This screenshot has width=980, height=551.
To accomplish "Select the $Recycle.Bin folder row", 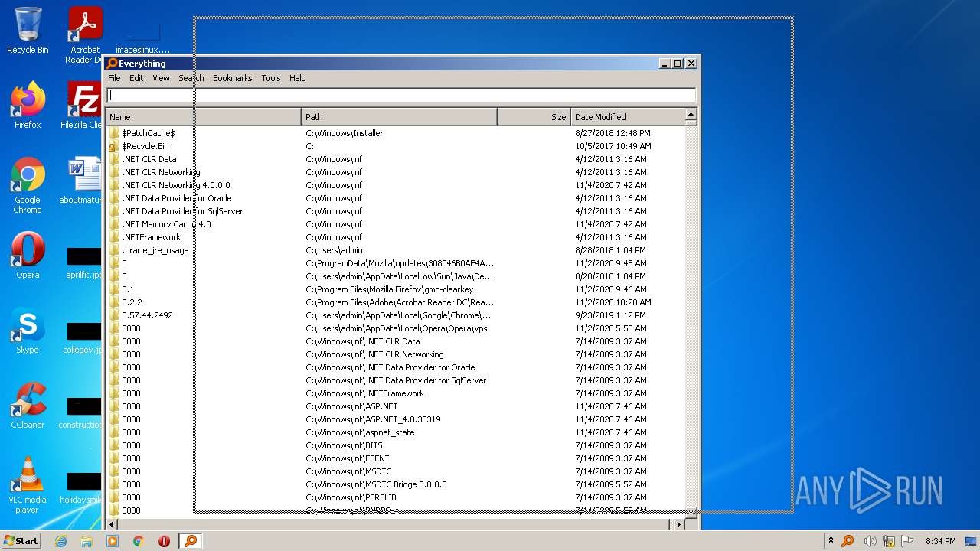I will (x=395, y=146).
